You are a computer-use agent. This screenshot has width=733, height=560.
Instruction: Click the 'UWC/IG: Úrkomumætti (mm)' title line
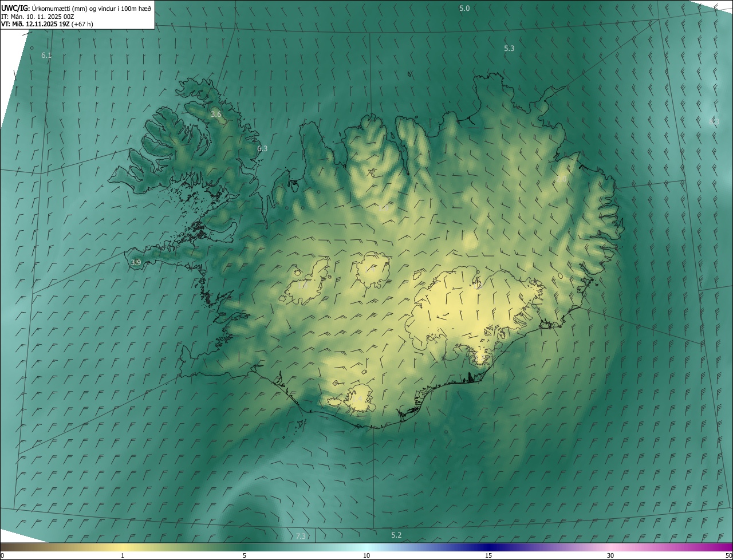click(76, 8)
